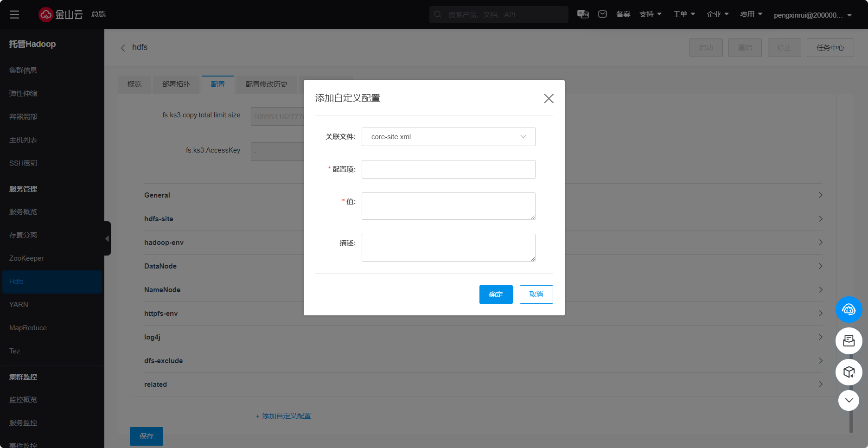Click the floating cube icon button
868x448 pixels.
(x=849, y=372)
